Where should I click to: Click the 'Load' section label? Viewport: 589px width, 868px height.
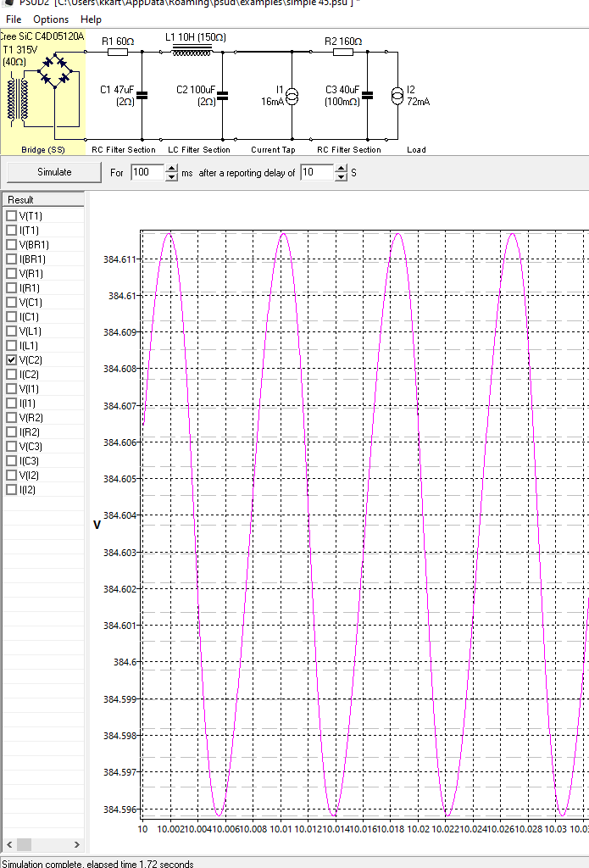click(x=416, y=149)
